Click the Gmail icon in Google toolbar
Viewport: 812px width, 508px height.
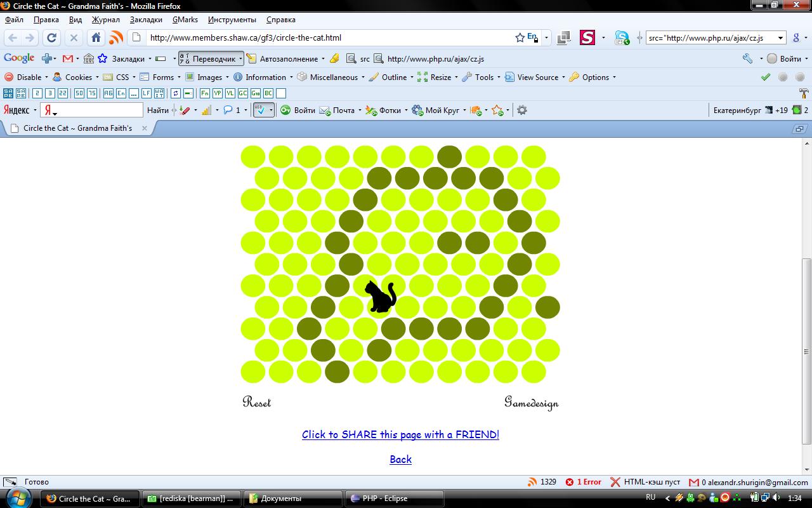tap(68, 58)
